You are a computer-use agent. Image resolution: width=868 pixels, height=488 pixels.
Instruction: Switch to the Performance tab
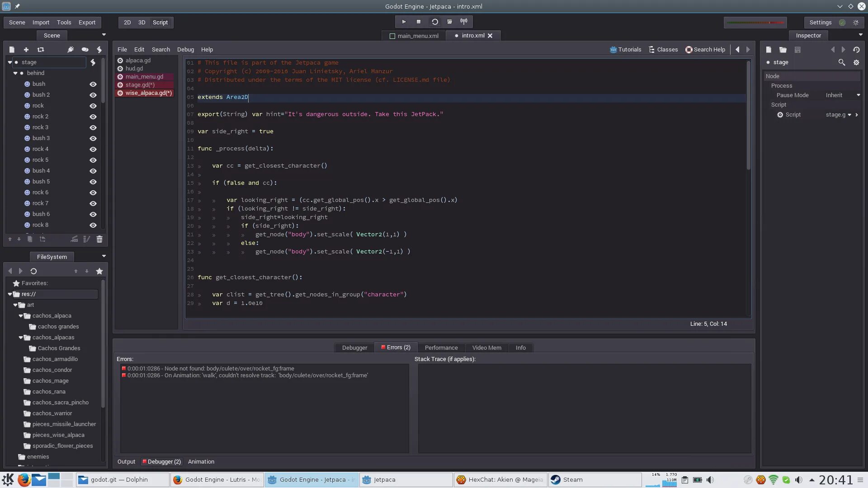[441, 347]
